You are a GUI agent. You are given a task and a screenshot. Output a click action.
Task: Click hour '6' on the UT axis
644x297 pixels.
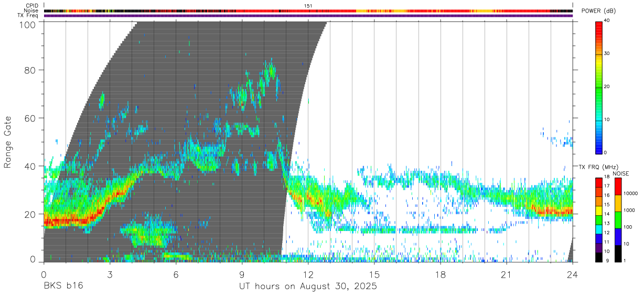coord(176,274)
